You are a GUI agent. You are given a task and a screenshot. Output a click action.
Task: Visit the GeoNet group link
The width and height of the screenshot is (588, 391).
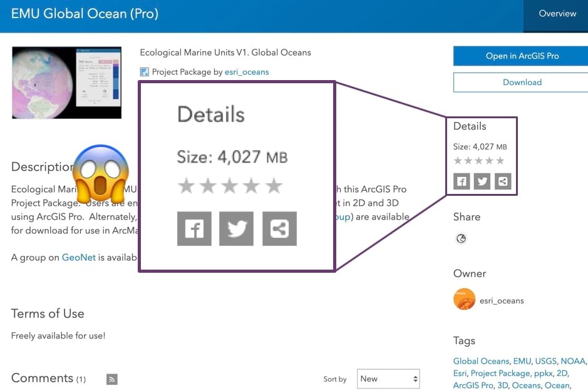coord(80,257)
